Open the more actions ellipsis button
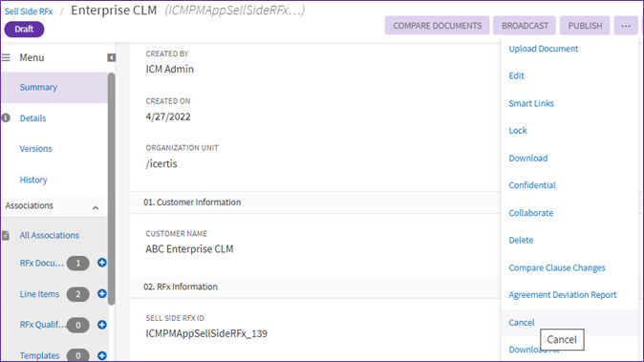Image resolution: width=644 pixels, height=362 pixels. (x=626, y=26)
